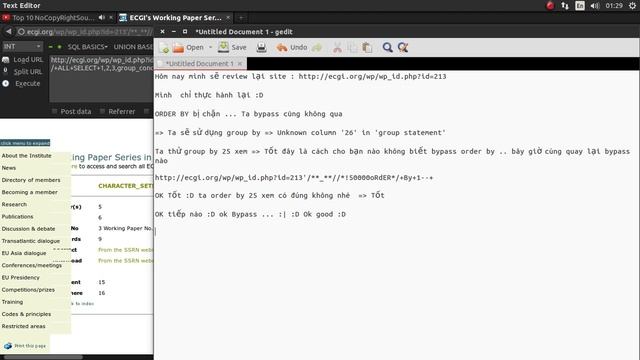The image size is (640, 360).
Task: Open Directory of members link
Action: pyautogui.click(x=31, y=180)
